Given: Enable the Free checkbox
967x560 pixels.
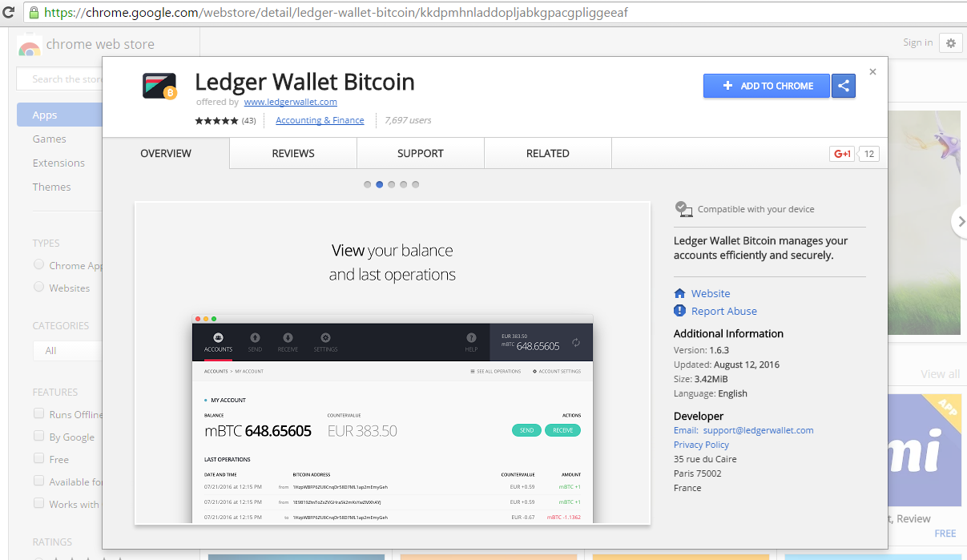Looking at the screenshot, I should (38, 458).
